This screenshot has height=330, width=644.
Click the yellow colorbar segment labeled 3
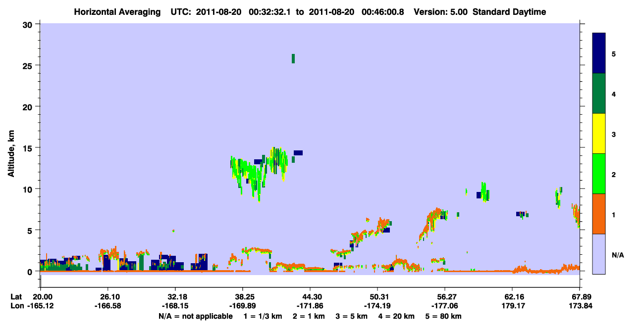[x=599, y=134]
